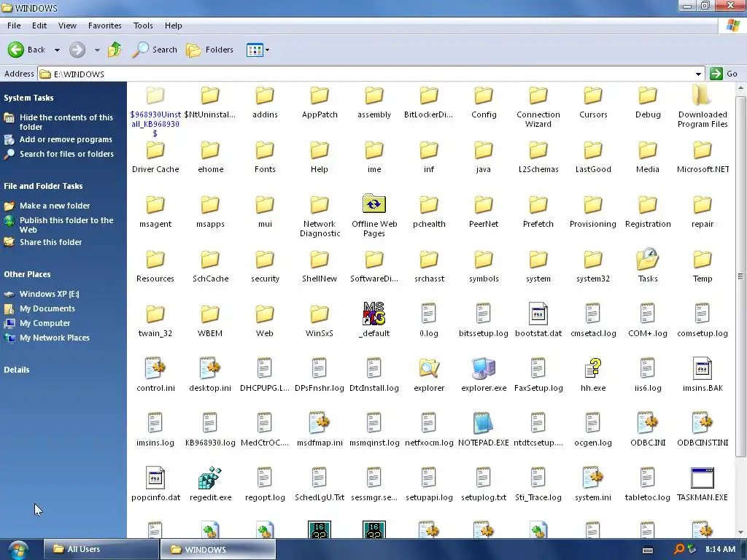Switch to All Users taskbar window
Viewport: 747px width, 560px height.
click(x=101, y=549)
